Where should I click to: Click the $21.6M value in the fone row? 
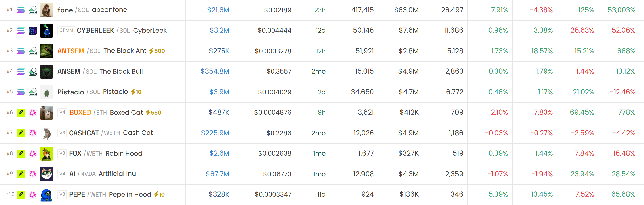click(218, 10)
